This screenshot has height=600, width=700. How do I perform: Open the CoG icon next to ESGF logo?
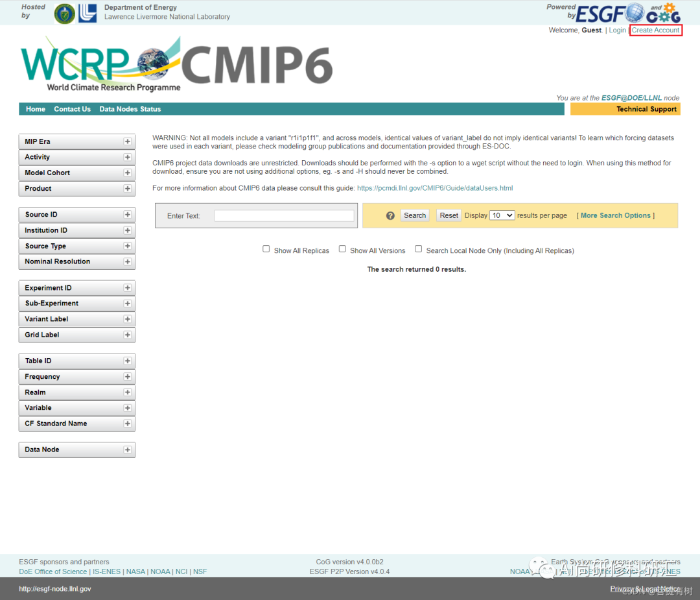(x=665, y=13)
